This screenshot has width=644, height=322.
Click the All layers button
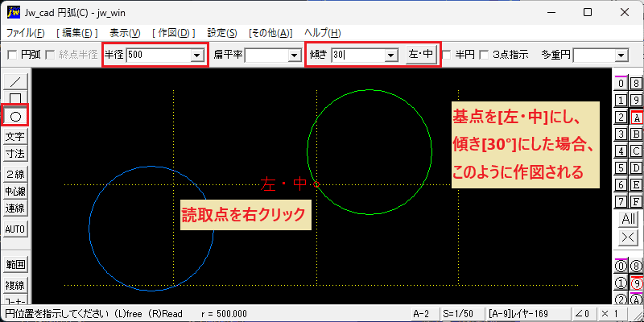(x=629, y=219)
